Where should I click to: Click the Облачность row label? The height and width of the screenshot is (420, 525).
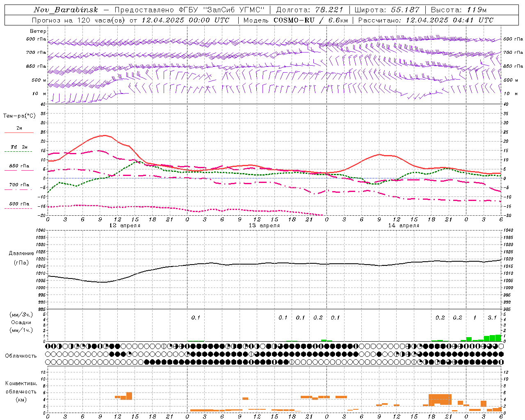tap(21, 356)
